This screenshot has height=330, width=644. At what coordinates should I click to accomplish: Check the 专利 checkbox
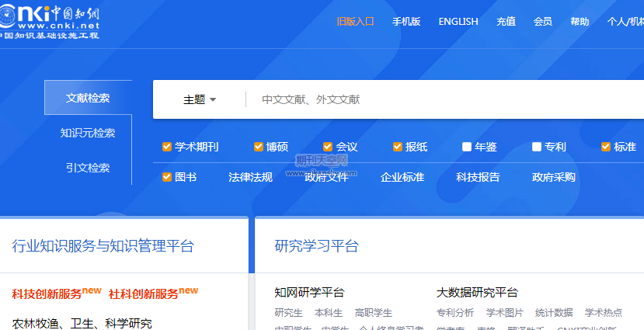click(x=537, y=147)
